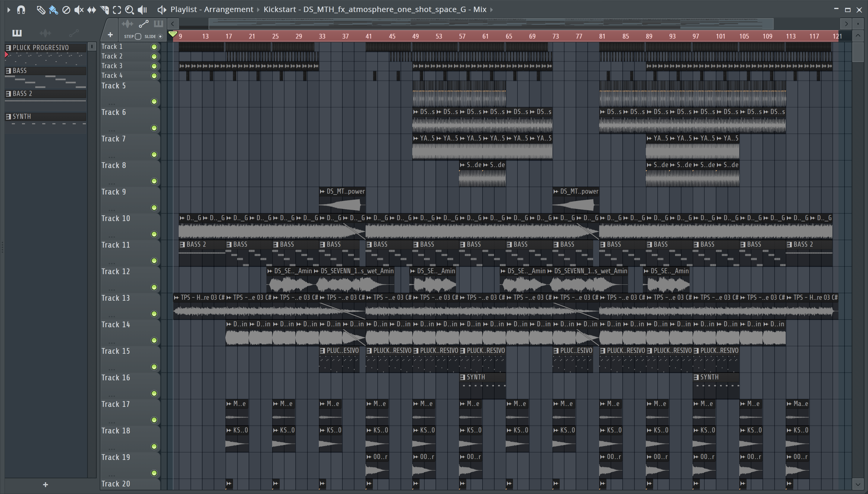Mute Track 13 with its green LED

[154, 314]
